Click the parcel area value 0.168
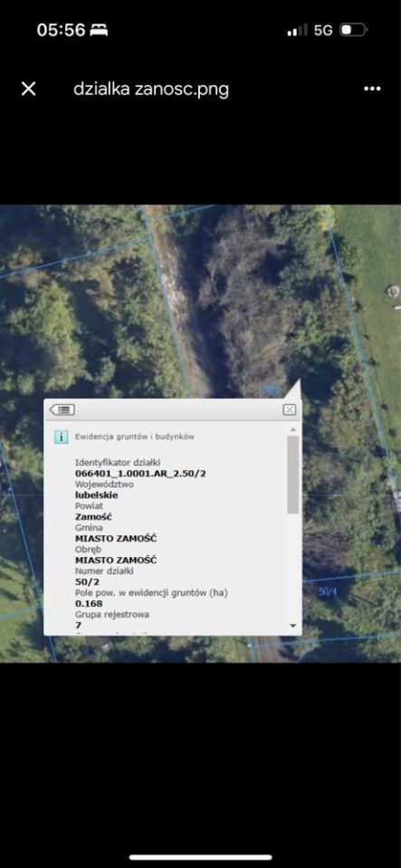Image resolution: width=401 pixels, height=868 pixels. (89, 603)
